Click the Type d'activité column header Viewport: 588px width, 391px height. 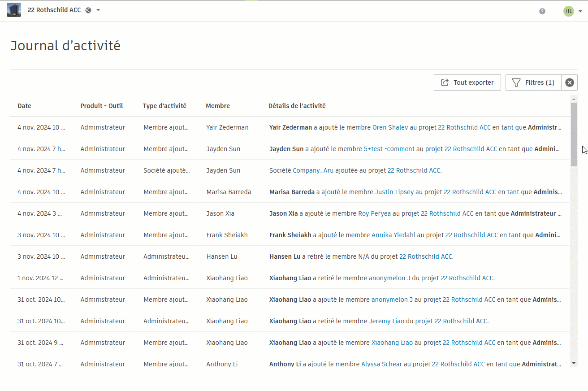click(164, 106)
